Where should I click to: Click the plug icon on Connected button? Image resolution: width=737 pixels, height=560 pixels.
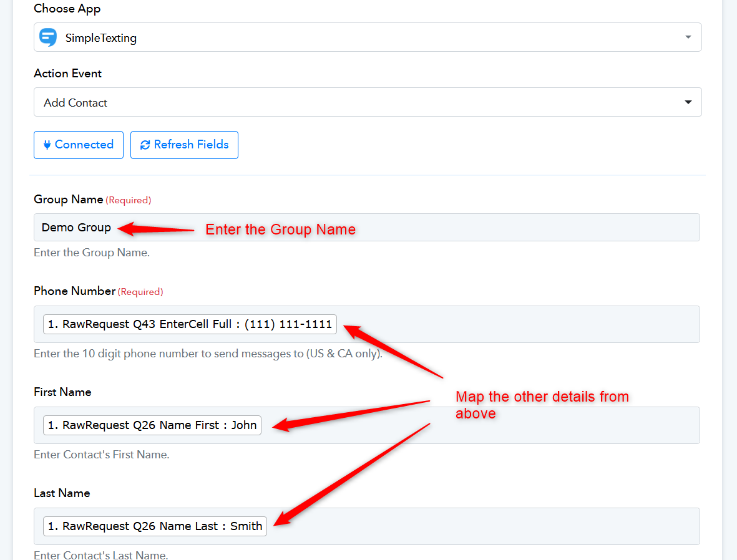point(47,145)
